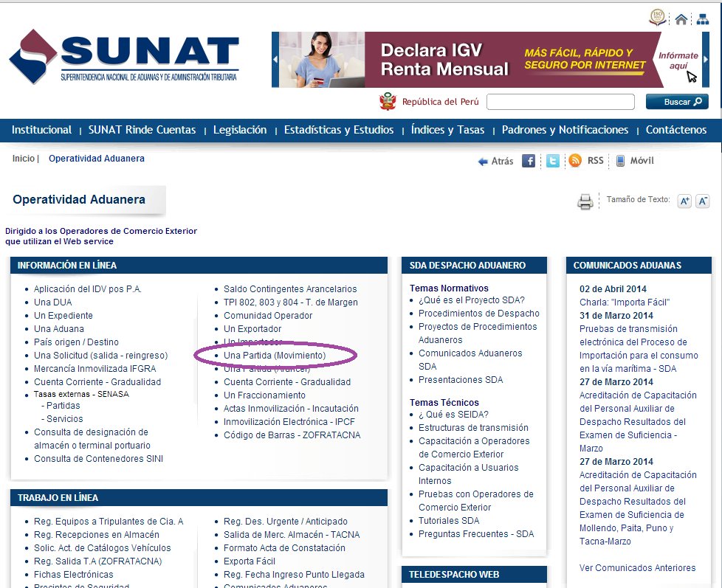Image resolution: width=722 pixels, height=588 pixels.
Task: Open the Tutoriales SDA link
Action: click(449, 520)
